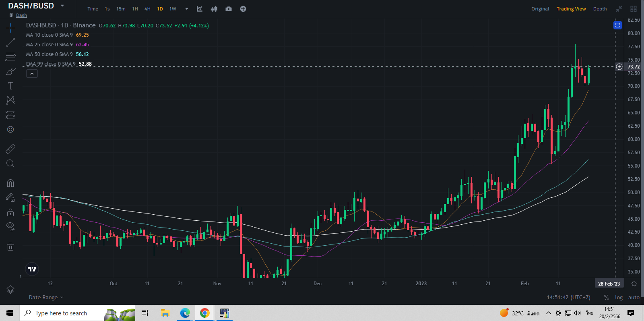Open the Date Range dropdown
The width and height of the screenshot is (644, 321).
[x=46, y=297]
